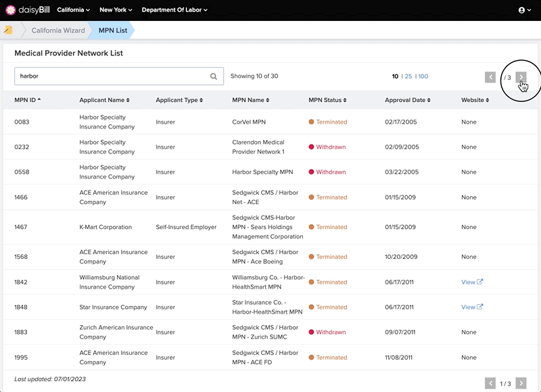Open the View website link for MPN 1842

[x=472, y=282]
